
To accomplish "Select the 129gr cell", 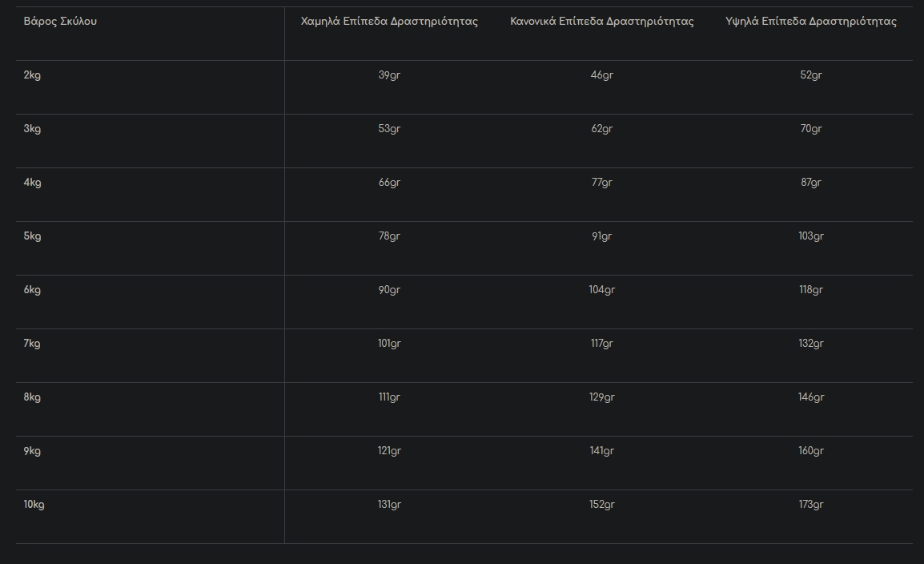I will (601, 397).
